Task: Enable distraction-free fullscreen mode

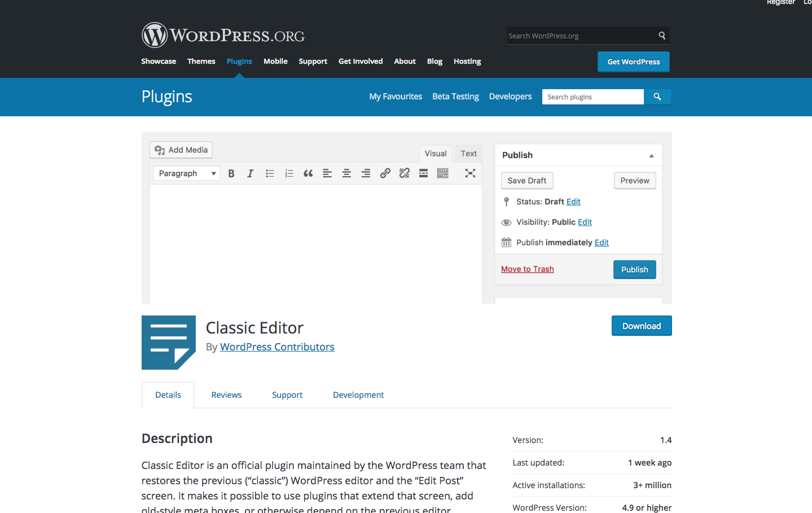Action: click(470, 173)
